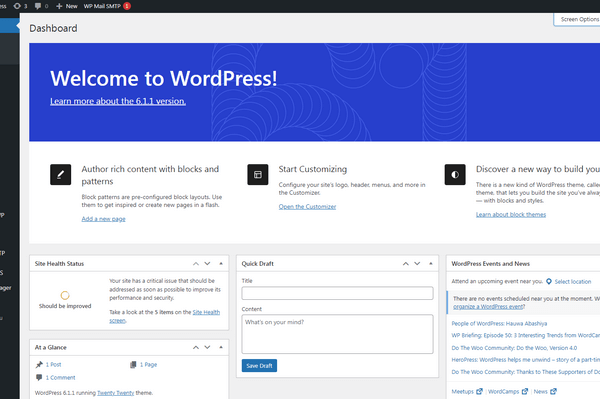Click 'Open the Customizer' link

click(307, 207)
